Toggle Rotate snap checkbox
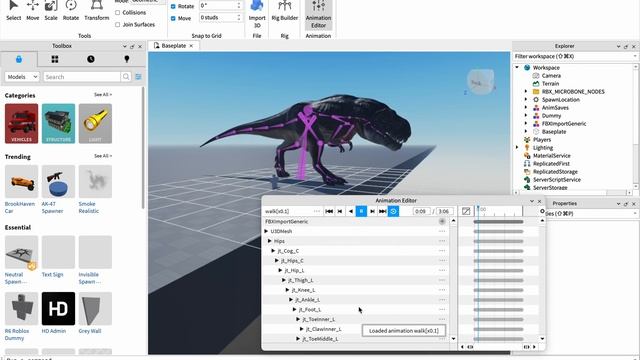 tap(173, 6)
